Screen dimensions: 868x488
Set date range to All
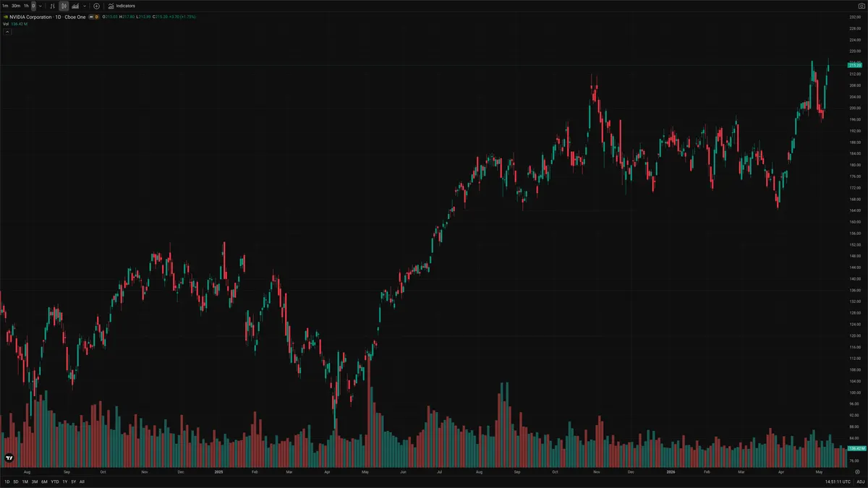click(x=82, y=481)
